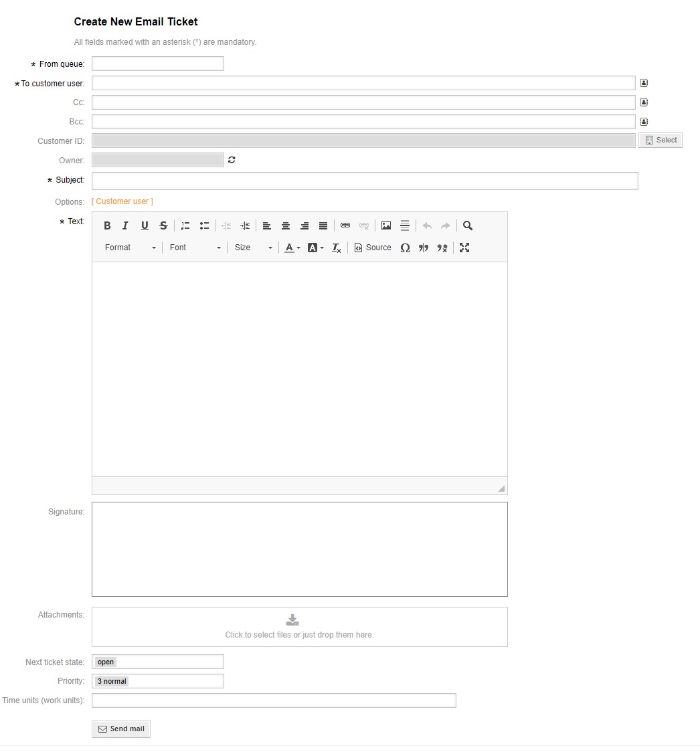Switch to Source code view

[x=372, y=248]
